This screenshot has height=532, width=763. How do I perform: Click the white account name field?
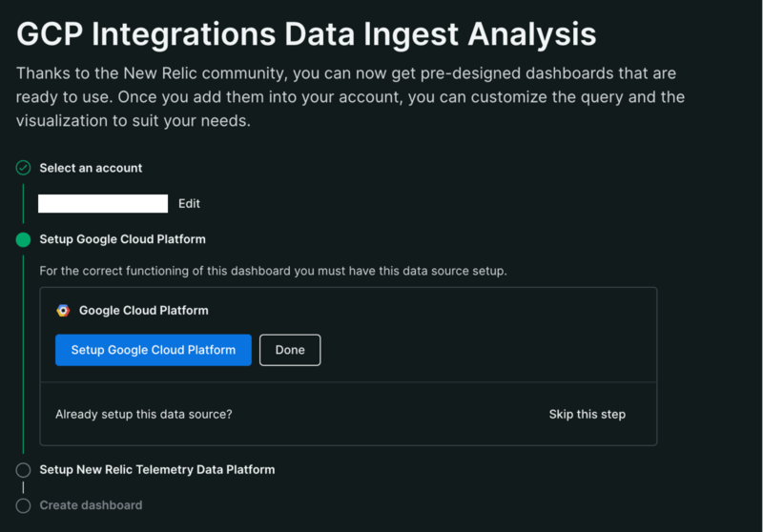click(103, 203)
